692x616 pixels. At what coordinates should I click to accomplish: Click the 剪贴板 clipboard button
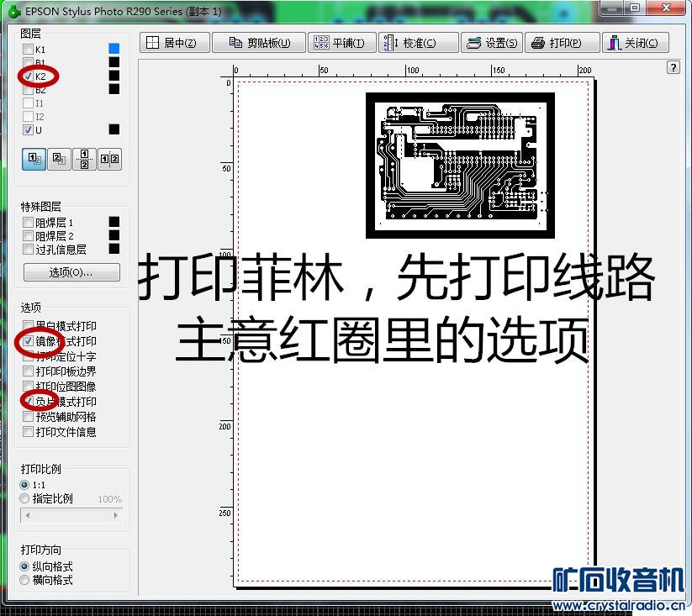(259, 43)
